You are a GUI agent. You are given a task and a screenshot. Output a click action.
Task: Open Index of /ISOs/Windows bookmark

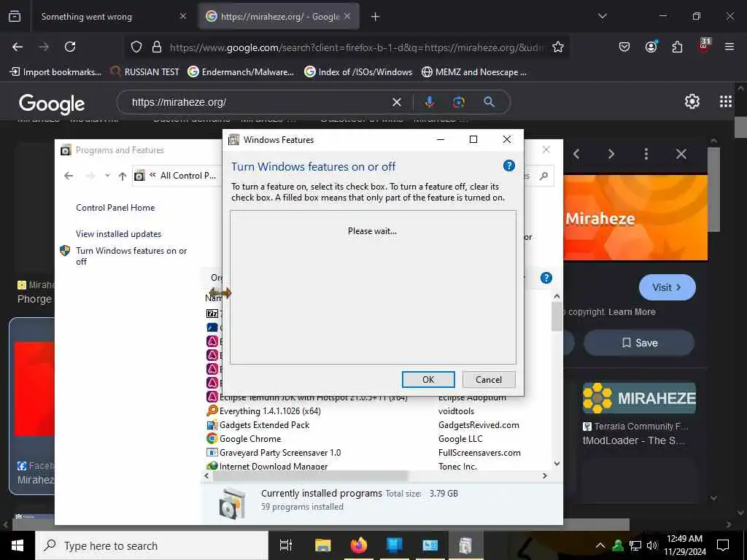pos(358,72)
